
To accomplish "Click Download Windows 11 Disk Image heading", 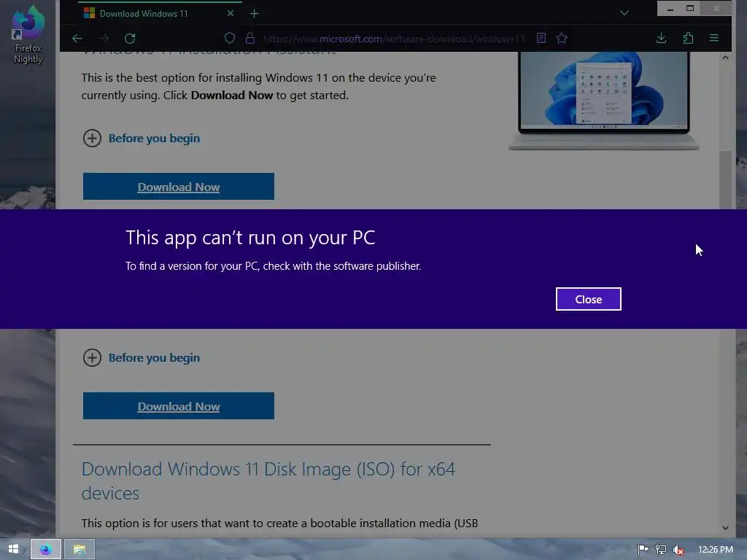I will coord(268,481).
